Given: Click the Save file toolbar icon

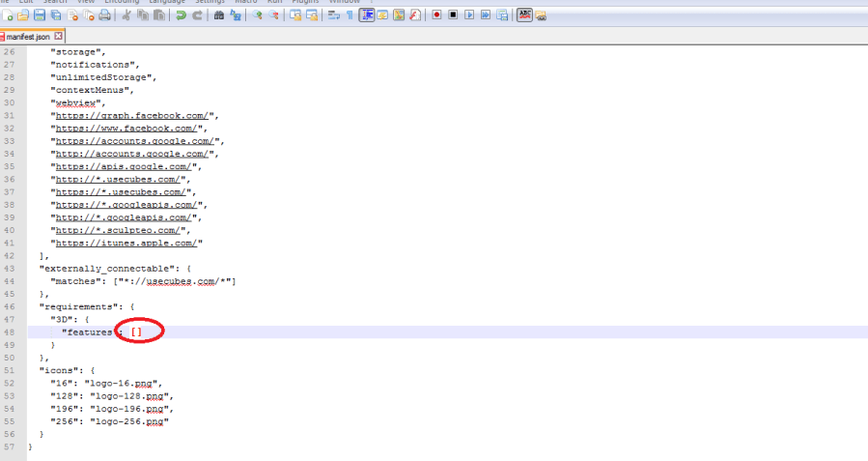Looking at the screenshot, I should coord(40,15).
